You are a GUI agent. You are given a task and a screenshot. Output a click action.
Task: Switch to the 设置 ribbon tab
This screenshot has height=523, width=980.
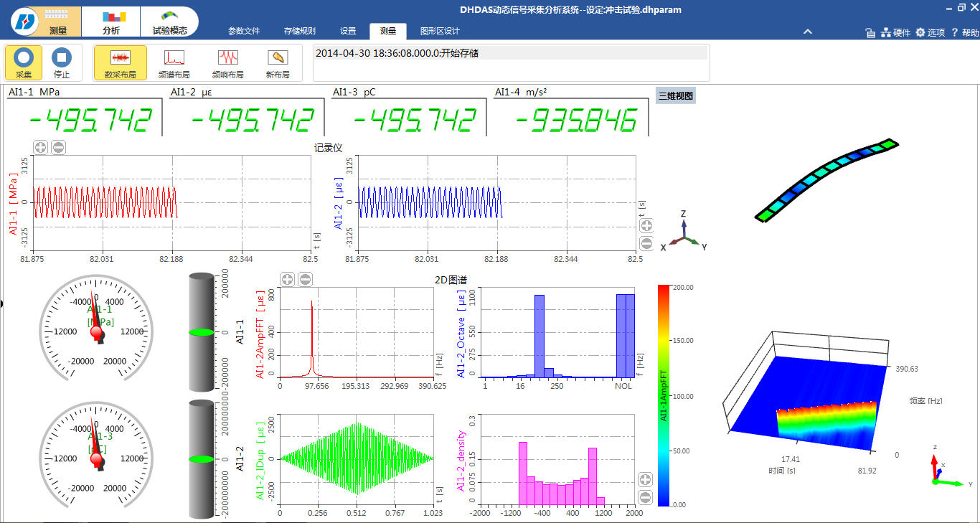(348, 31)
